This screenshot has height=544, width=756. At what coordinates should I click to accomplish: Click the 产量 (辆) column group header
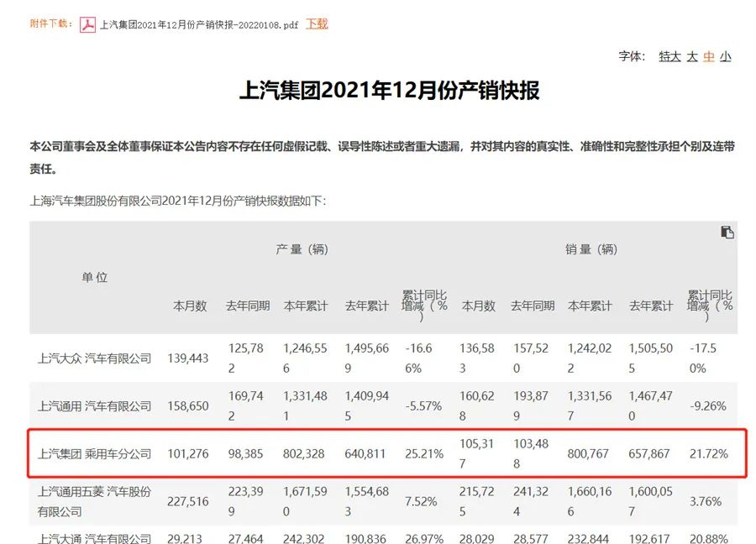[302, 249]
